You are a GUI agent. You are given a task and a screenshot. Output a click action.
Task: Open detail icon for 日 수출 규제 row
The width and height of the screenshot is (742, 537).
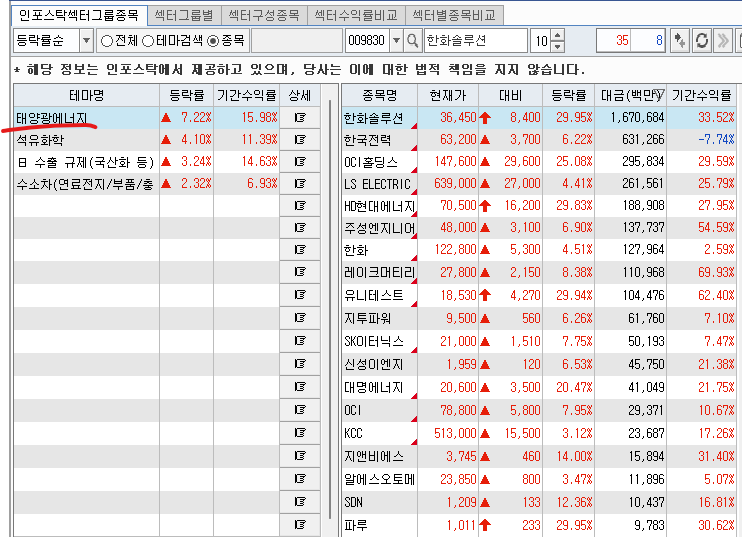[x=300, y=162]
